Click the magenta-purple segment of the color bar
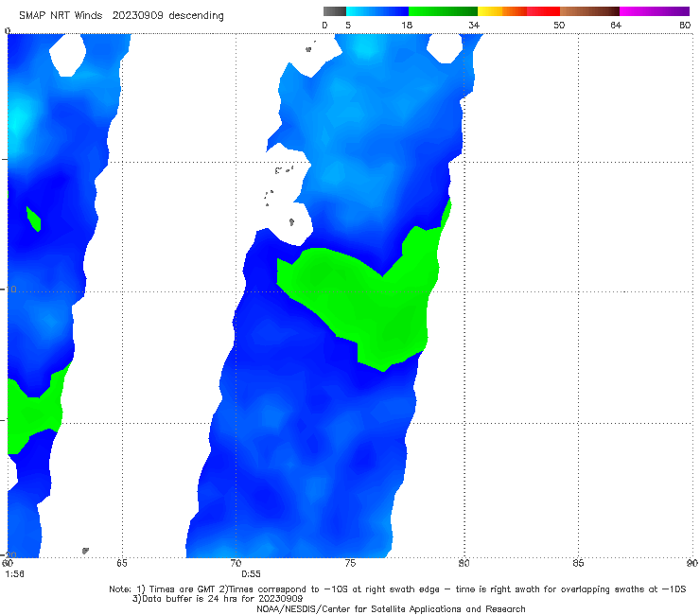Screen dimensions: 700x615 (655, 11)
